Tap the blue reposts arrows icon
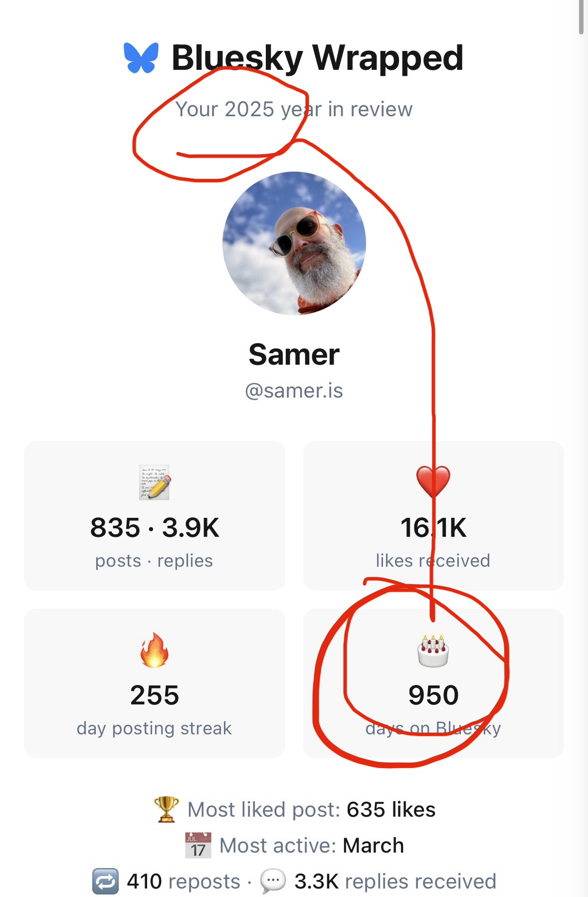This screenshot has height=897, width=588. click(105, 882)
